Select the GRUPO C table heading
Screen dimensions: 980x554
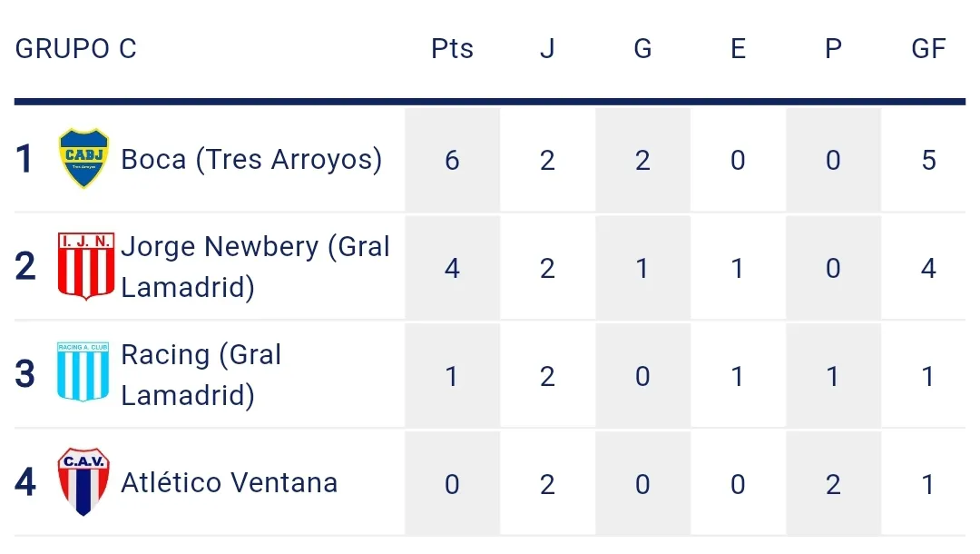click(76, 48)
